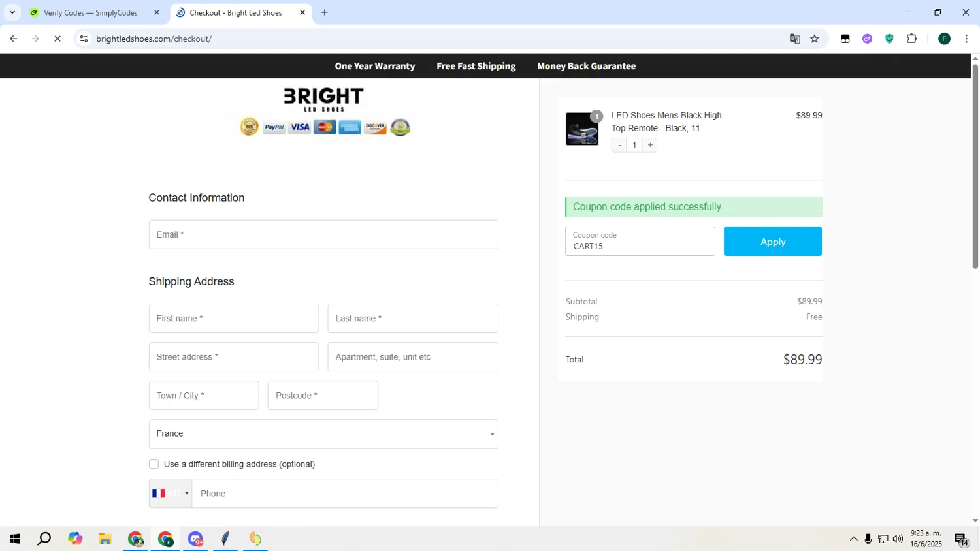Image resolution: width=980 pixels, height=551 pixels.
Task: Open the France country dropdown
Action: [323, 433]
